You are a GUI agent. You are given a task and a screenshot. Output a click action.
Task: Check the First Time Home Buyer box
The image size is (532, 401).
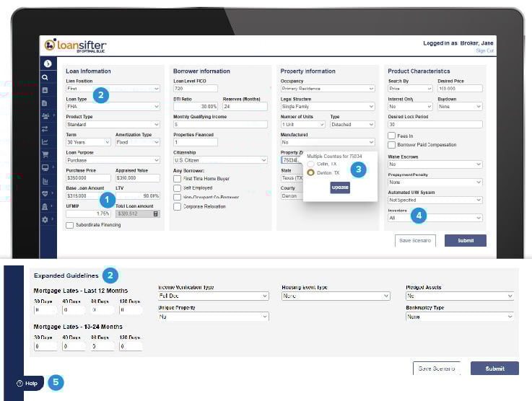coord(177,178)
